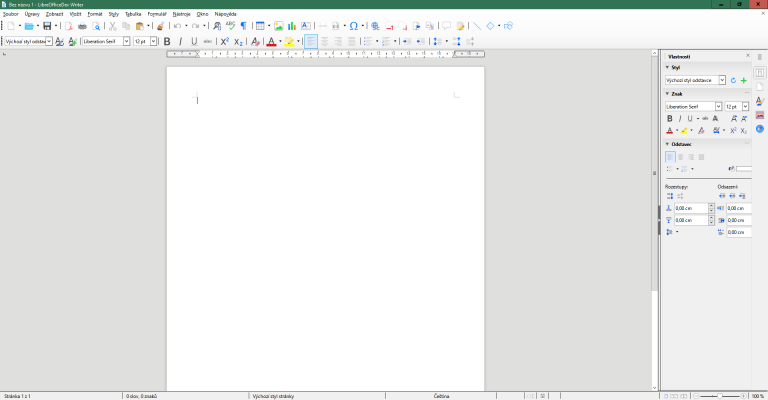The width and height of the screenshot is (768, 400).
Task: Click the zoom slider in status bar
Action: [x=720, y=396]
